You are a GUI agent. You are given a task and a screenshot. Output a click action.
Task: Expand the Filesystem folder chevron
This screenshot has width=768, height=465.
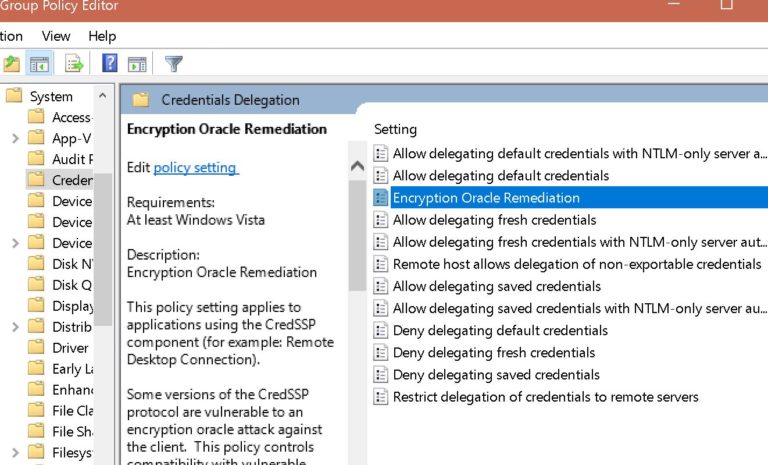click(16, 452)
